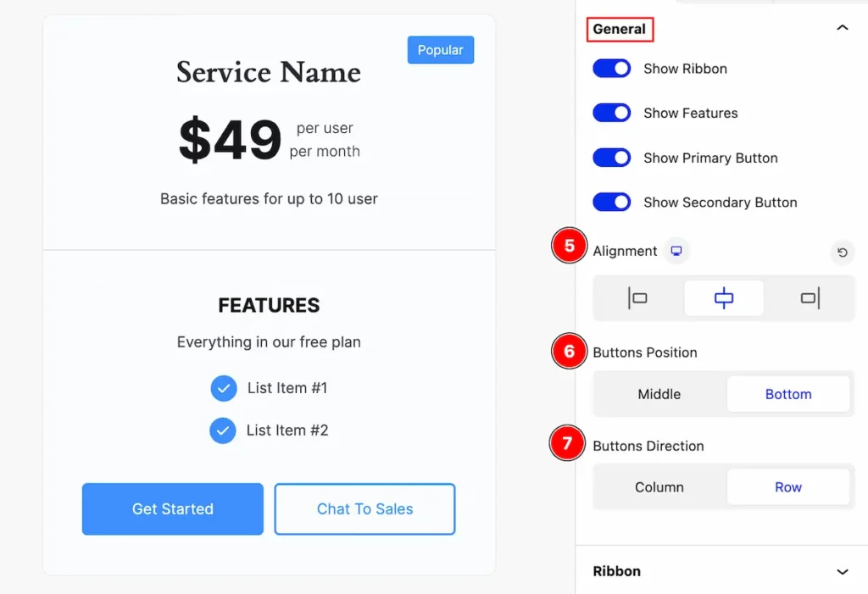Open responsive device icon next to Alignment
The image size is (868, 594).
(x=676, y=252)
